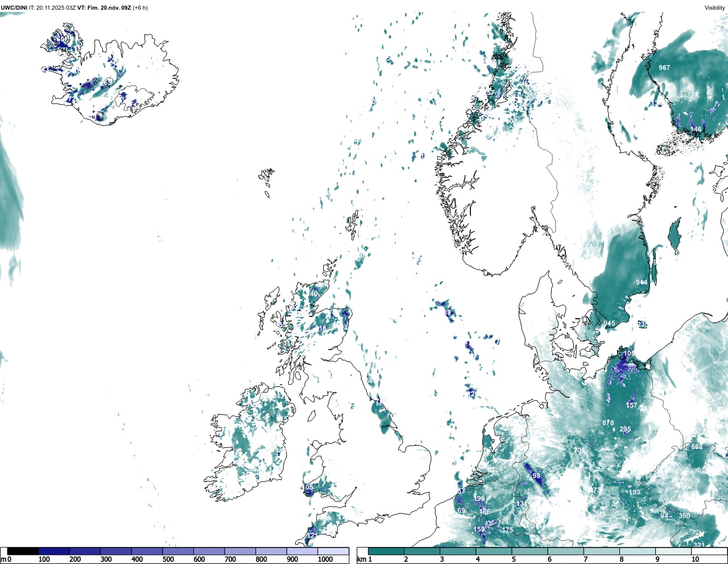
Task: Pick the 500–600 m legend swatch
Action: [177, 551]
